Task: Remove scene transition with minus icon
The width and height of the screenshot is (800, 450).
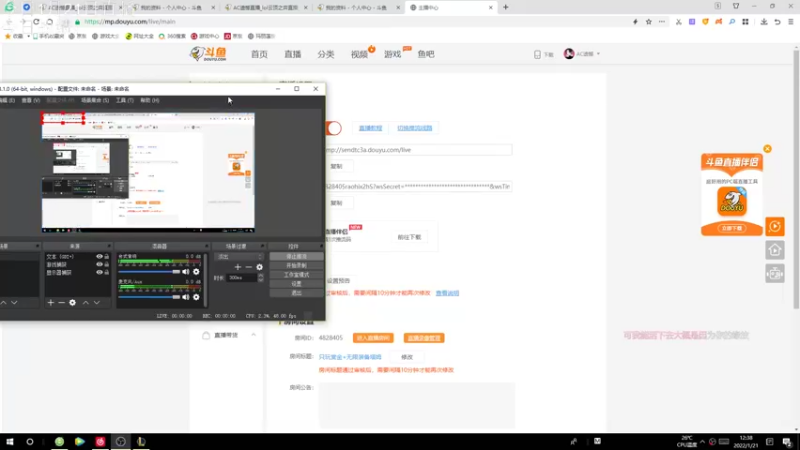Action: coord(248,267)
